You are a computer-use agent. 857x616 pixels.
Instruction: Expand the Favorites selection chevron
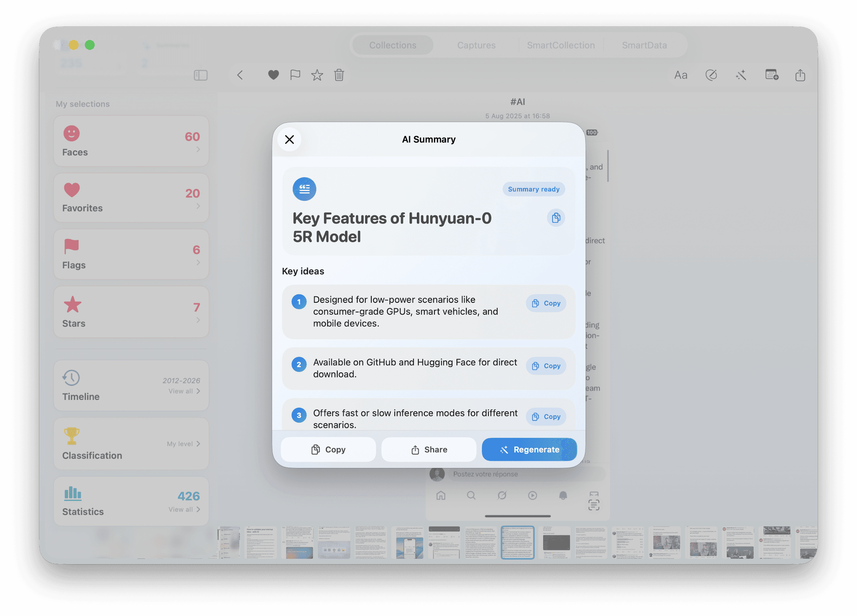198,206
